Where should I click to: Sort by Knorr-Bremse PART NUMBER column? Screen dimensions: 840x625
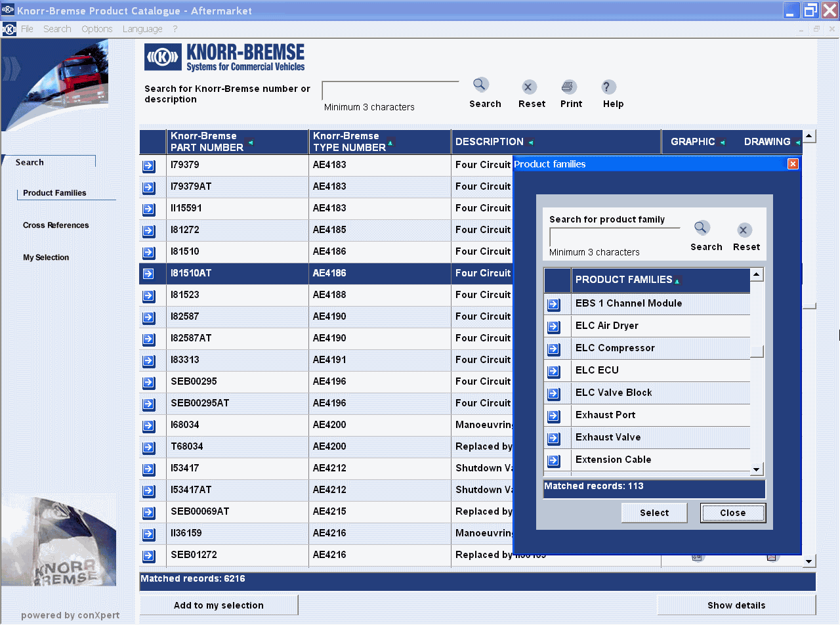238,142
